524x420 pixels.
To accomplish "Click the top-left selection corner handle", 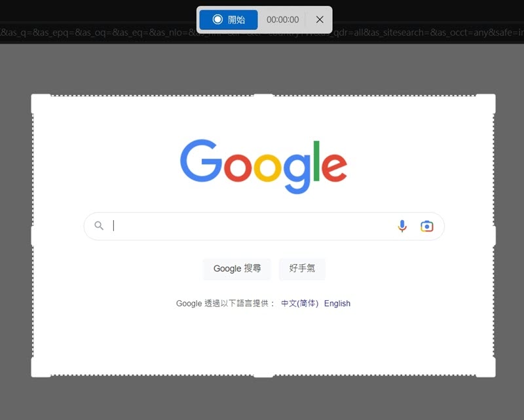I will (x=41, y=104).
